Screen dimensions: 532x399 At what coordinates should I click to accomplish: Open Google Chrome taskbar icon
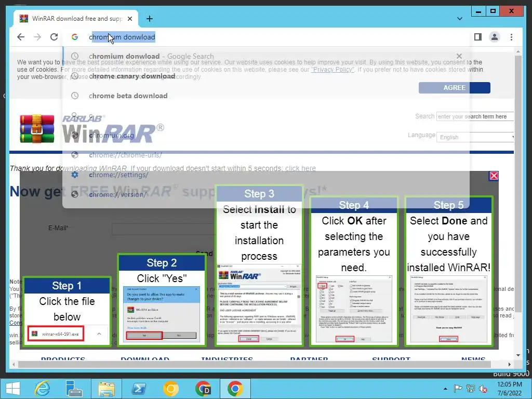235,389
